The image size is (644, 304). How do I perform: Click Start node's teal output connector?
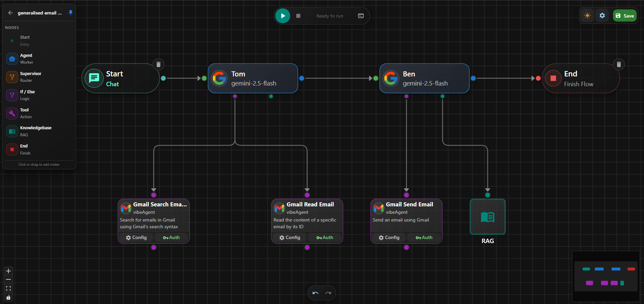163,78
